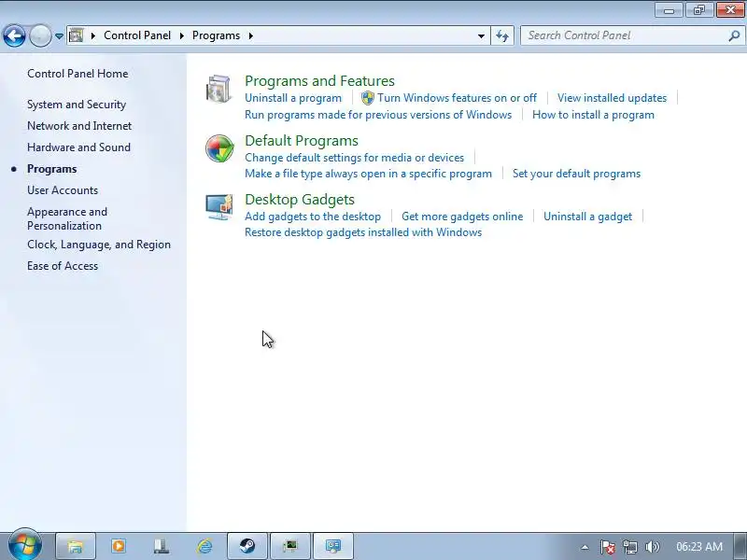Click View installed updates

(613, 98)
